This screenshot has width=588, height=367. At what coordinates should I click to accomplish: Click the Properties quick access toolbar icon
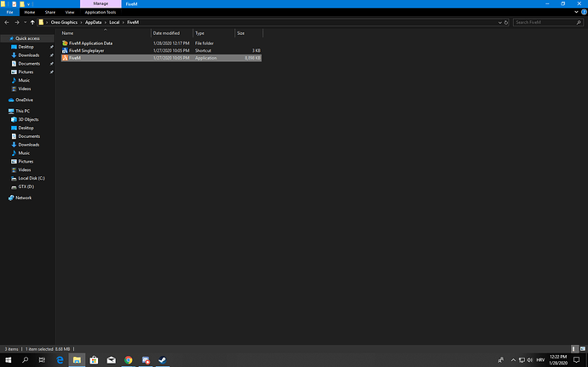coord(14,4)
